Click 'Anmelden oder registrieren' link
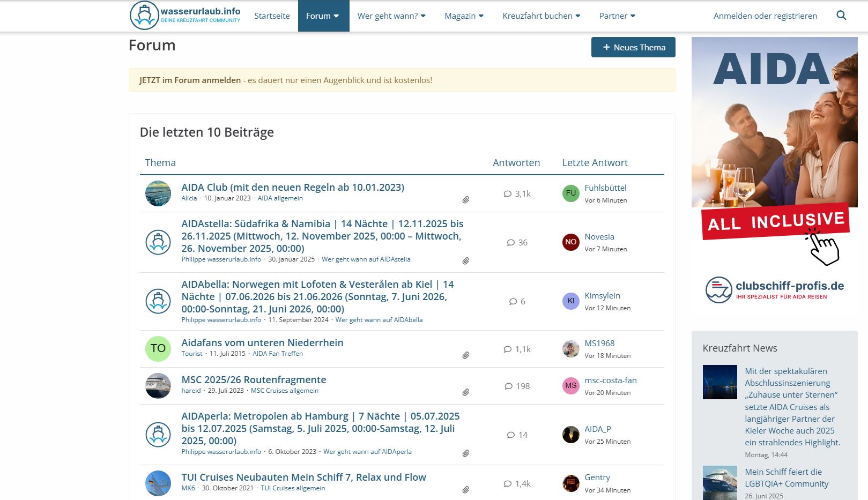Viewport: 868px width, 500px height. coord(765,16)
